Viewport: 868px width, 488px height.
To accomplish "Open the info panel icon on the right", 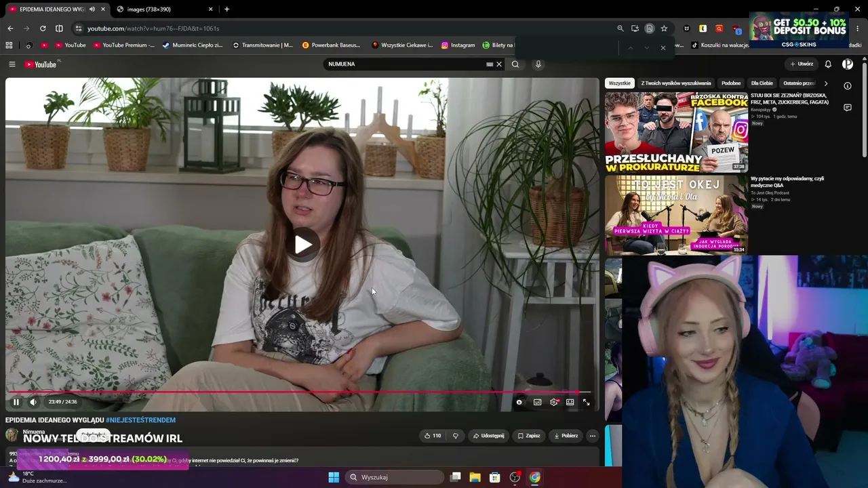I will [848, 86].
